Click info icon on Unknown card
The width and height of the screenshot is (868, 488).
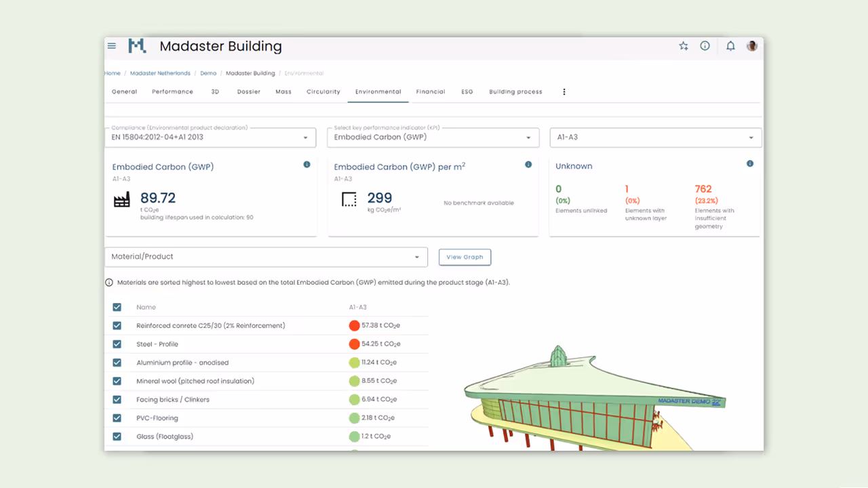[750, 164]
